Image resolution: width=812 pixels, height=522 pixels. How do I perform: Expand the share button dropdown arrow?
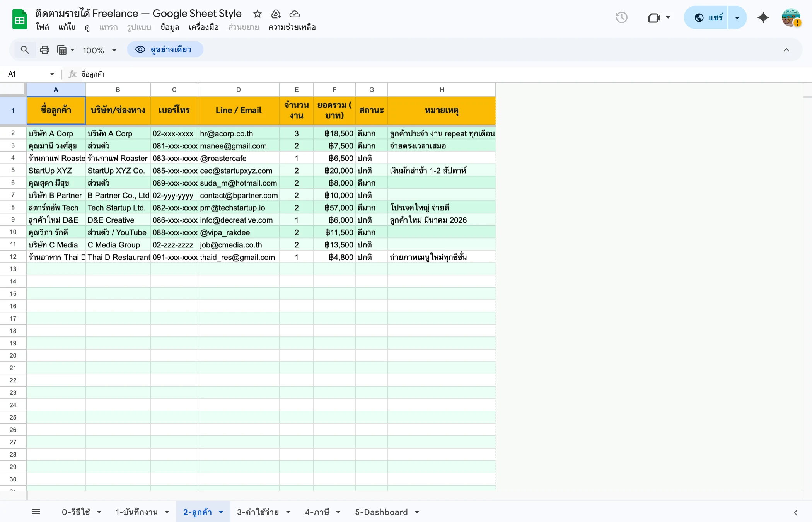click(x=737, y=17)
